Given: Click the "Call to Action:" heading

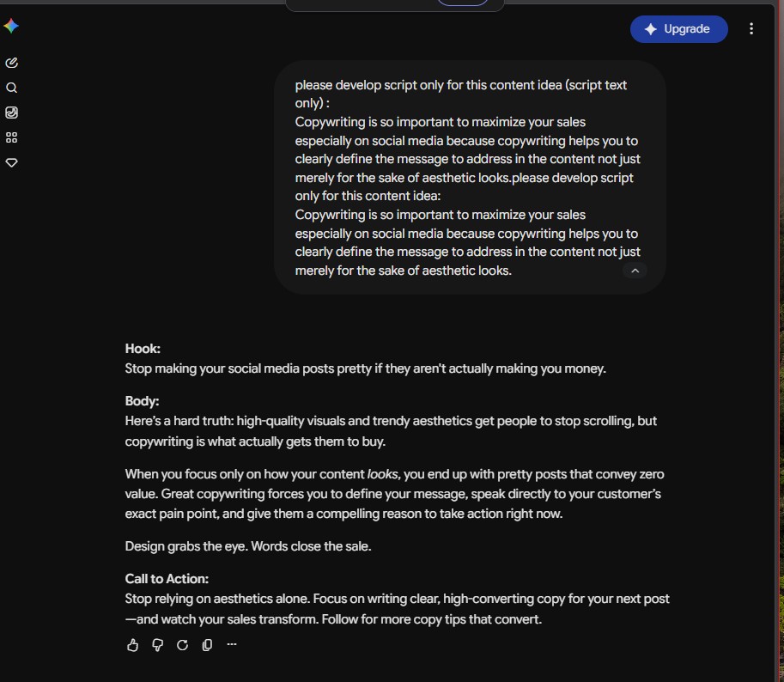Looking at the screenshot, I should [x=167, y=579].
